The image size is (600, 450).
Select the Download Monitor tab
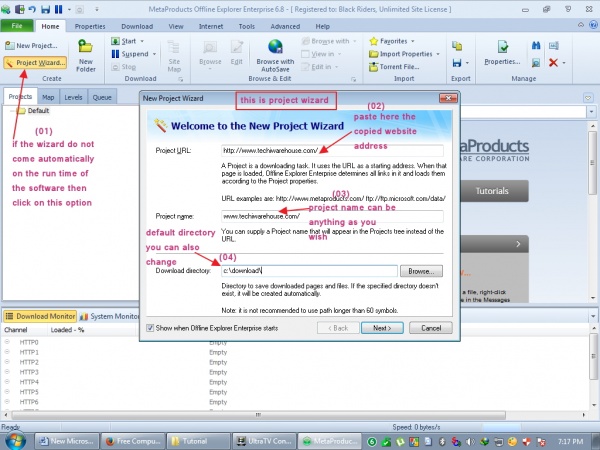point(40,316)
